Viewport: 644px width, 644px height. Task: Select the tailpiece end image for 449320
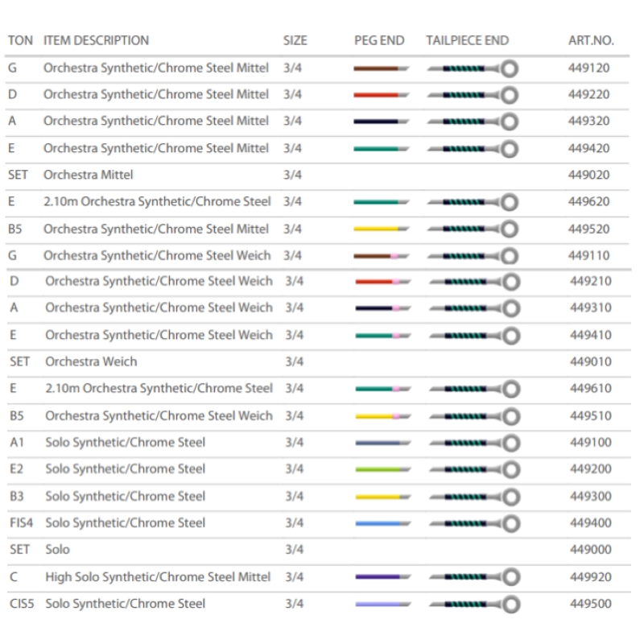(x=473, y=122)
